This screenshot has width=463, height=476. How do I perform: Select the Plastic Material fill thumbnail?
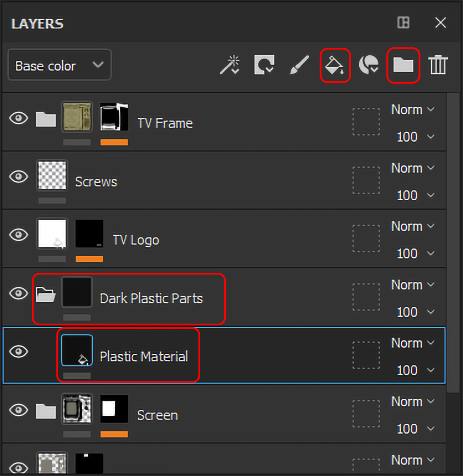77,350
